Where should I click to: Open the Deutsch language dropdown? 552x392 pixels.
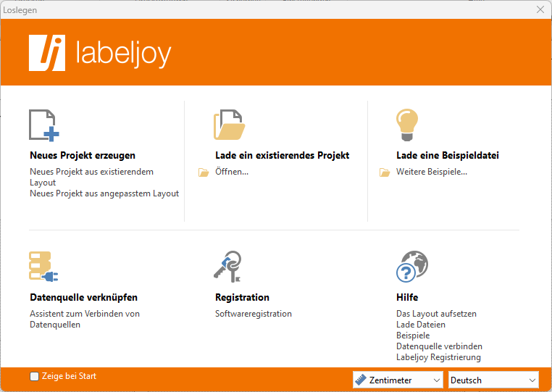pos(493,380)
